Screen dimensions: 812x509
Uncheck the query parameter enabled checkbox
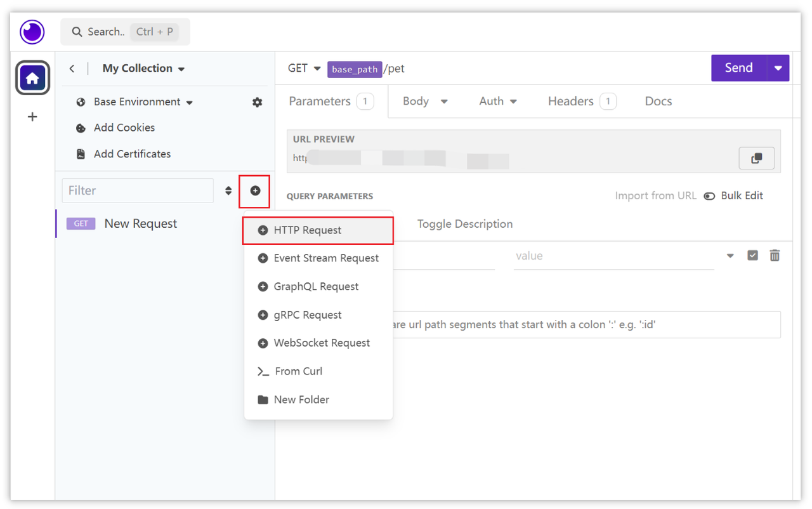click(752, 256)
